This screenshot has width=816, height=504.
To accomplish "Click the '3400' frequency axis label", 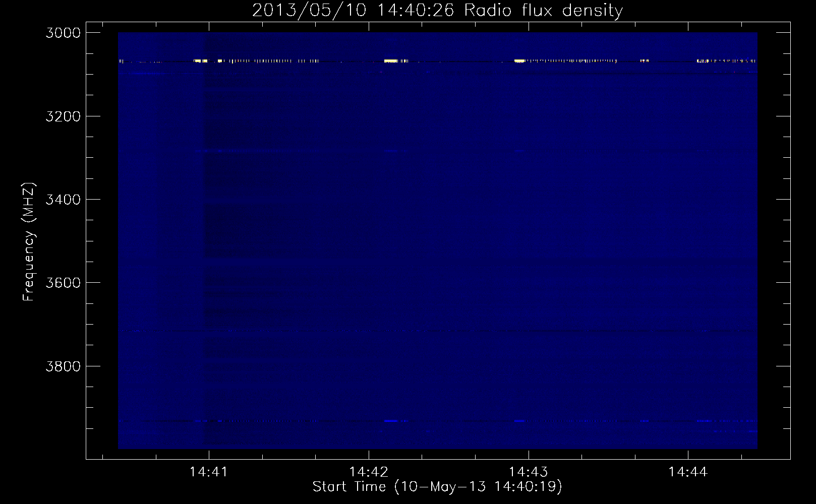I will point(63,199).
